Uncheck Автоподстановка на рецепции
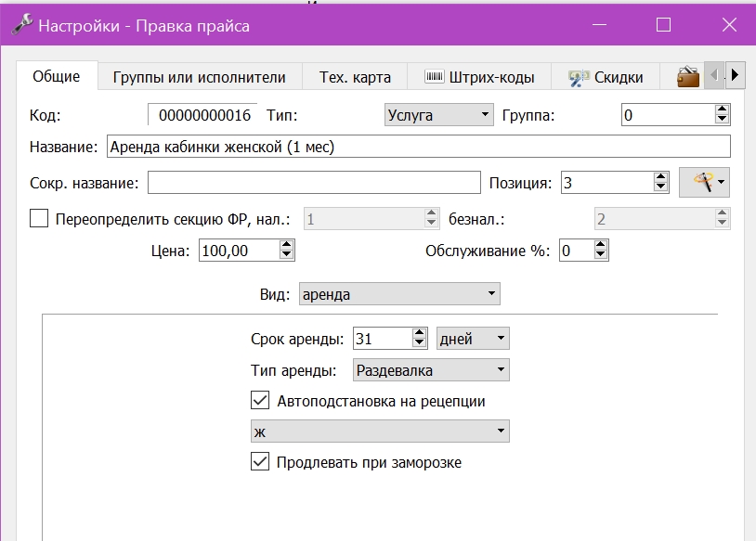Image resolution: width=756 pixels, height=541 pixels. pos(260,400)
